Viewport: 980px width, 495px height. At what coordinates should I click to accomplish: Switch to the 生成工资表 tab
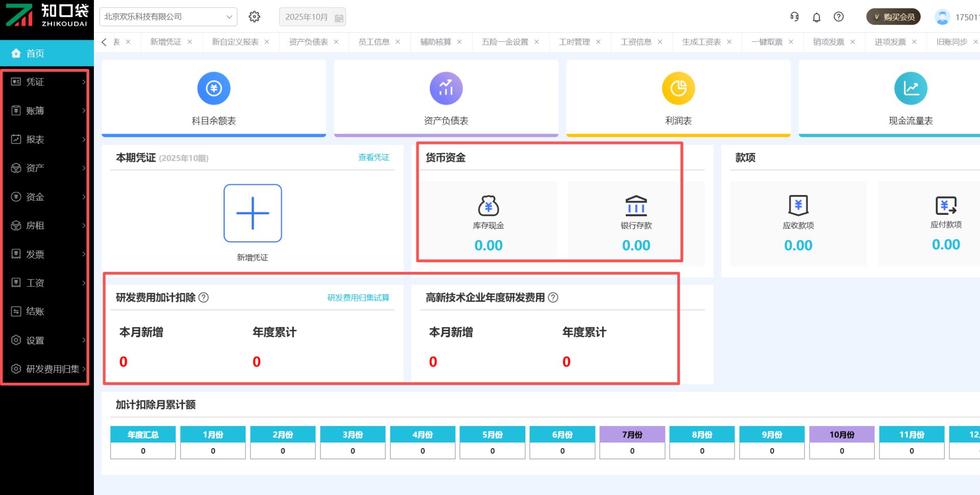point(701,42)
